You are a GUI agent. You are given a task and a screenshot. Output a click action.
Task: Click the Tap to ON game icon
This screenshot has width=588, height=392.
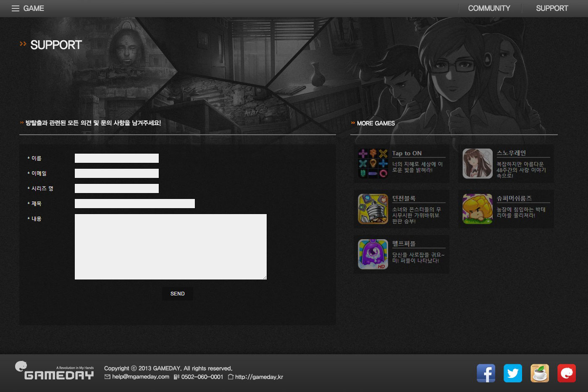click(373, 164)
